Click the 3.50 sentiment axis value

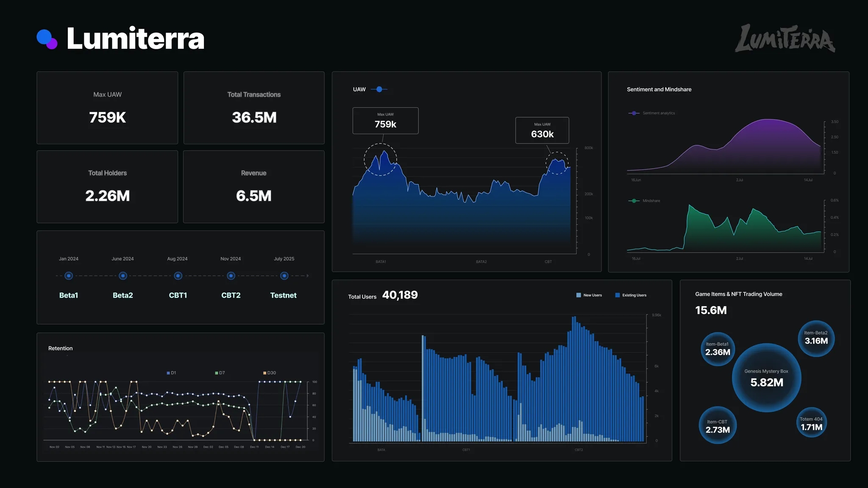pyautogui.click(x=835, y=122)
